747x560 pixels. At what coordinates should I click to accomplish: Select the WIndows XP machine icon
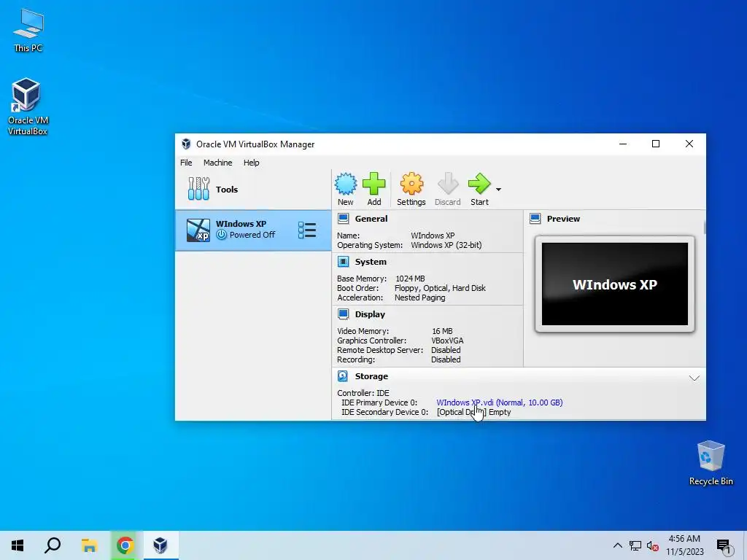click(198, 230)
